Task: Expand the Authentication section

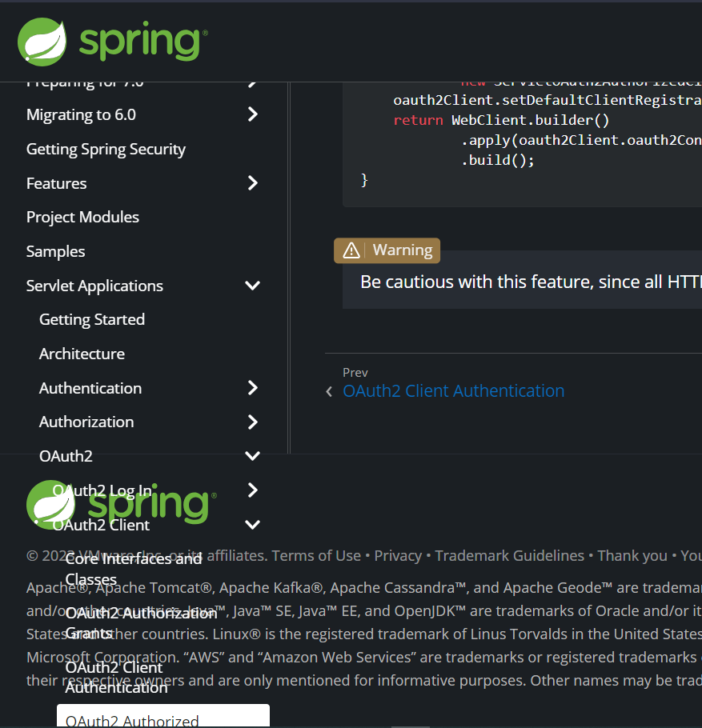Action: (252, 388)
